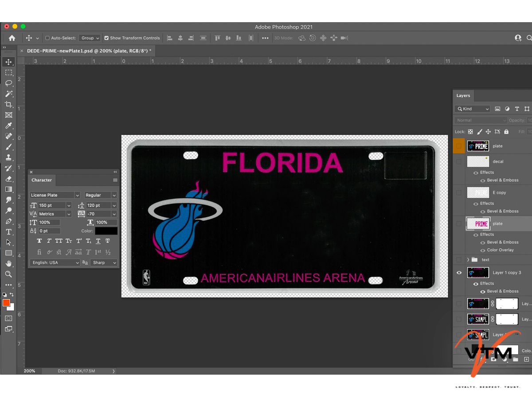Open the Character text color swatch
This screenshot has width=532, height=399.
106,231
